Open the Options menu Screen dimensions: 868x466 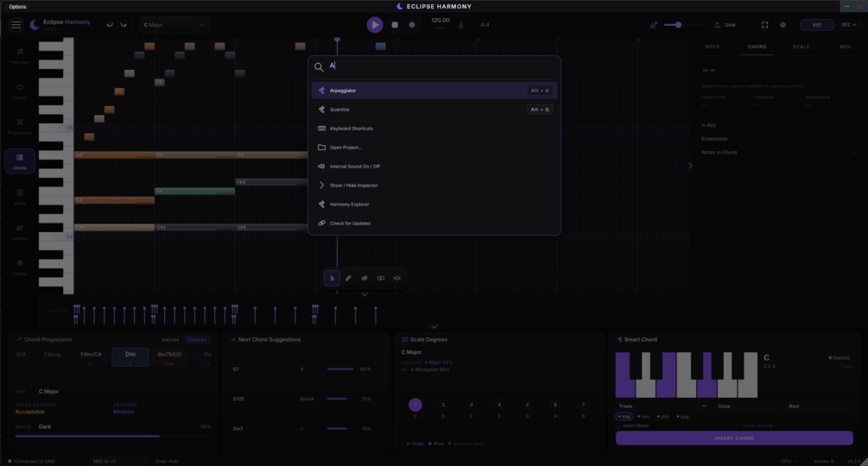click(x=17, y=7)
